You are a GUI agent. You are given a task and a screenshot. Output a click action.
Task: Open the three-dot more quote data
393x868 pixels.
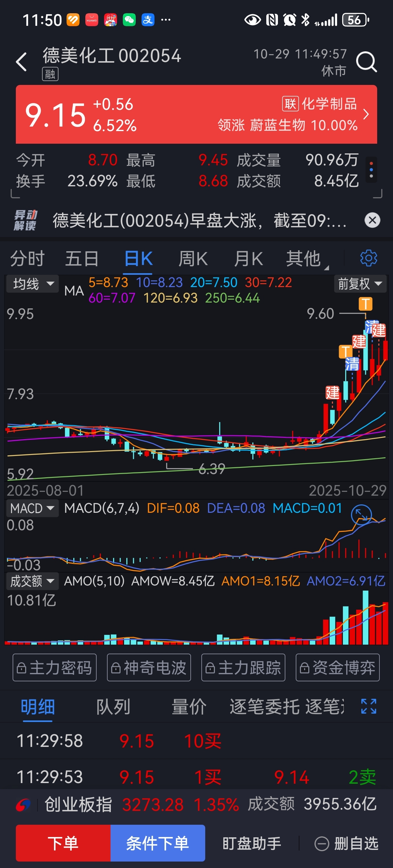click(371, 170)
